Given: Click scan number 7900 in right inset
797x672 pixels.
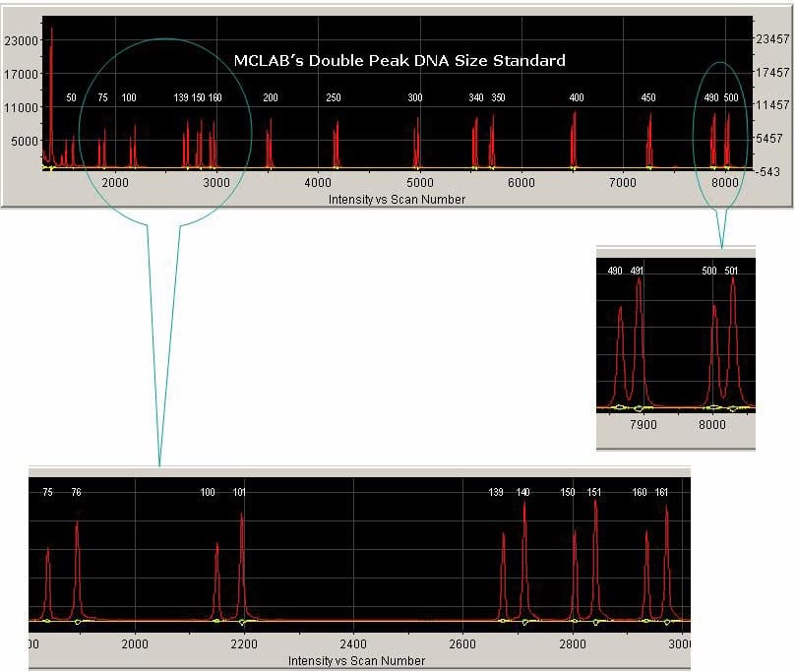Looking at the screenshot, I should click(643, 425).
